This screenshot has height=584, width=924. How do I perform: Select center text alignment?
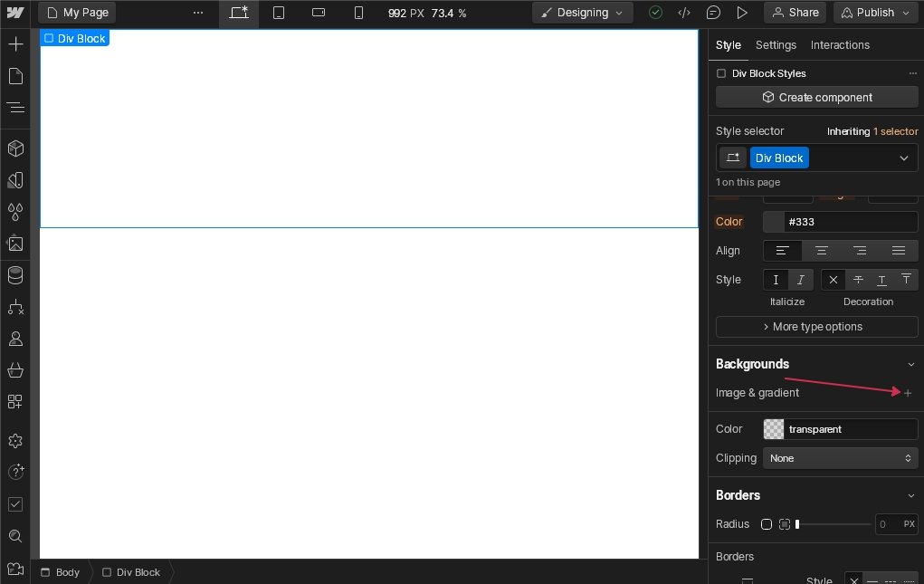821,251
